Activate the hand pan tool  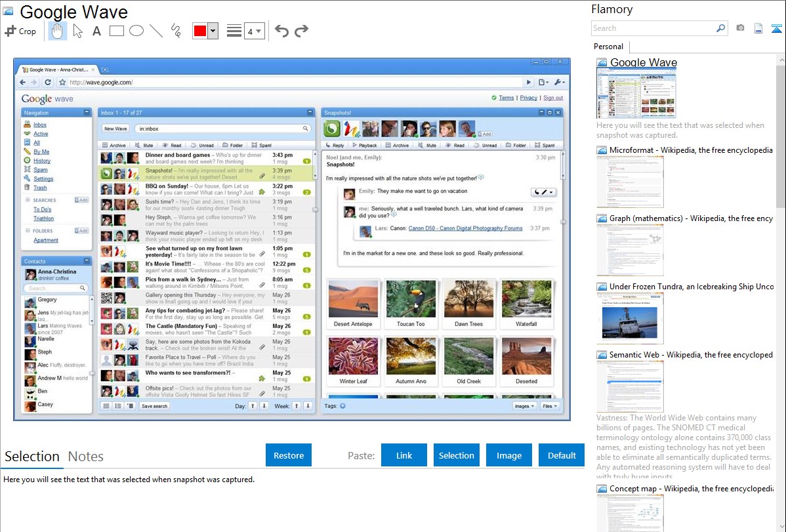pyautogui.click(x=57, y=31)
